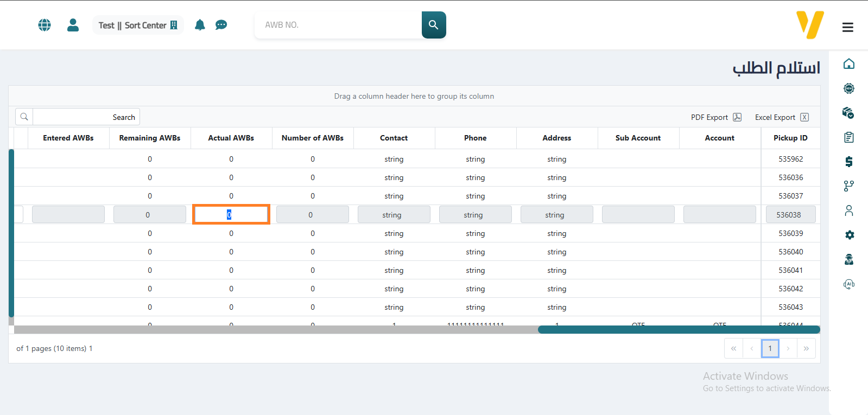This screenshot has height=415, width=868.
Task: Open the clipboard icon in sidebar
Action: tap(849, 137)
